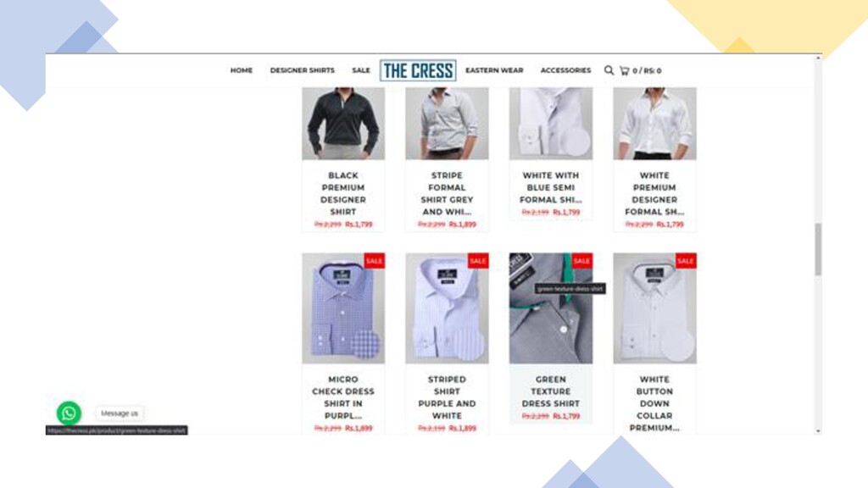Click SALE badge on Striped Purple shirt
Image resolution: width=868 pixels, height=488 pixels.
coord(478,261)
